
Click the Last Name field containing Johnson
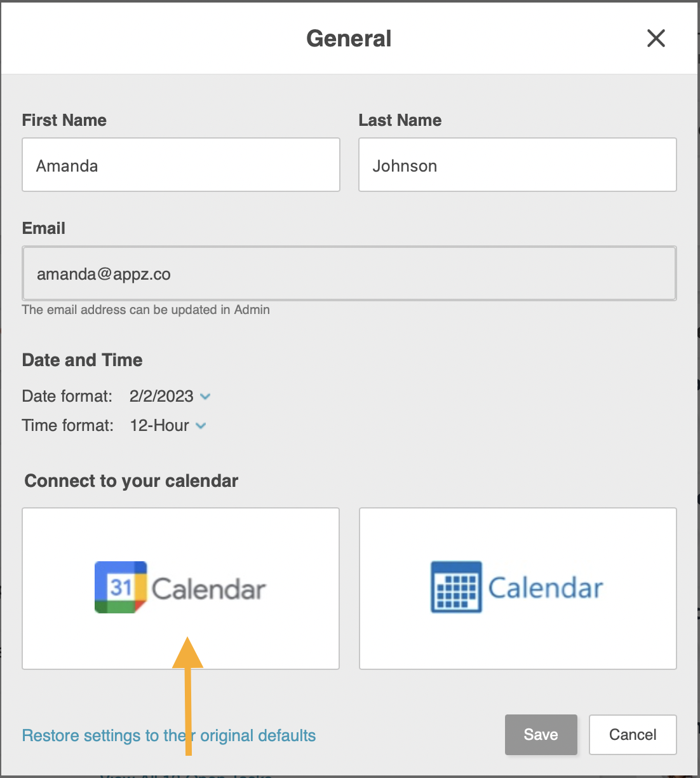tap(517, 165)
